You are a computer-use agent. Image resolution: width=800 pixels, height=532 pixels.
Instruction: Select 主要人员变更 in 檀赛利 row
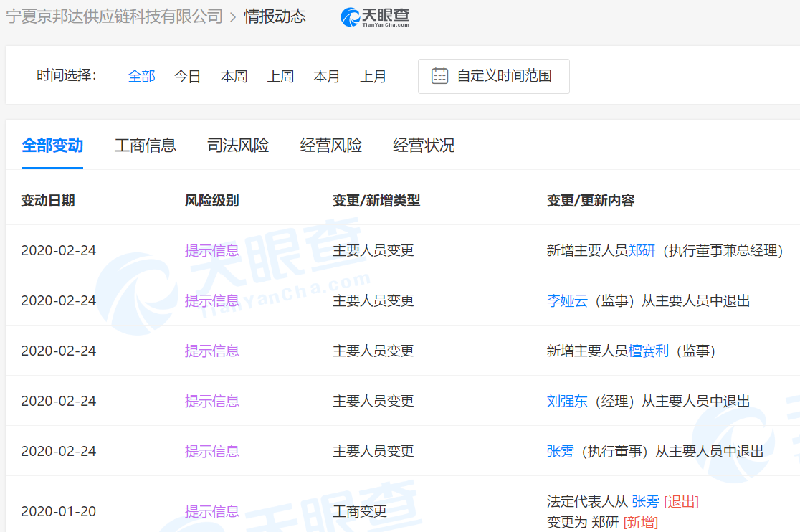coord(373,351)
